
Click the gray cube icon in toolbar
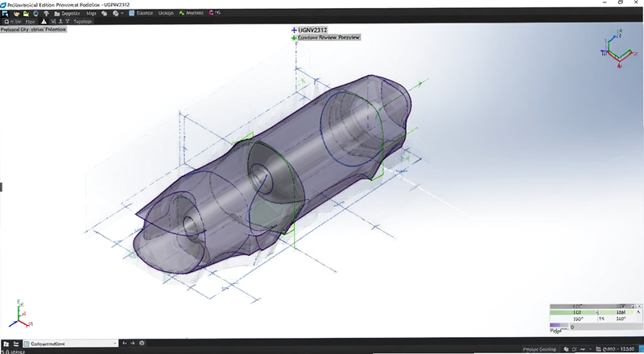[x=105, y=13]
